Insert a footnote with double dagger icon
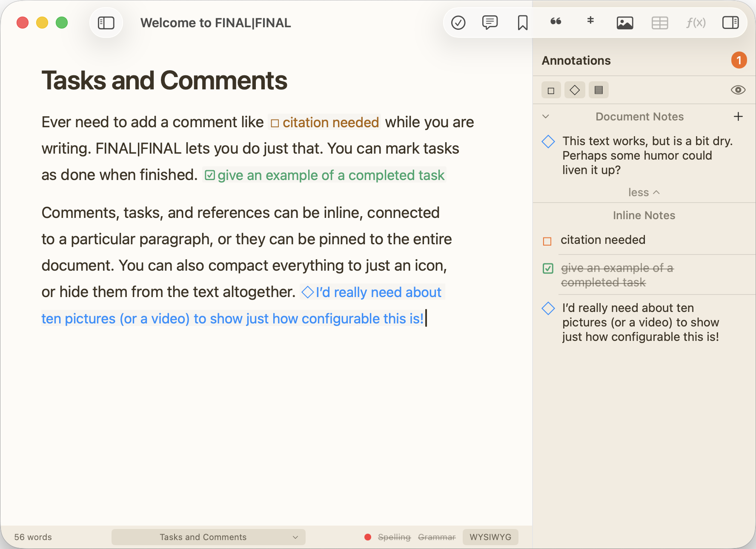This screenshot has height=549, width=756. (x=590, y=20)
